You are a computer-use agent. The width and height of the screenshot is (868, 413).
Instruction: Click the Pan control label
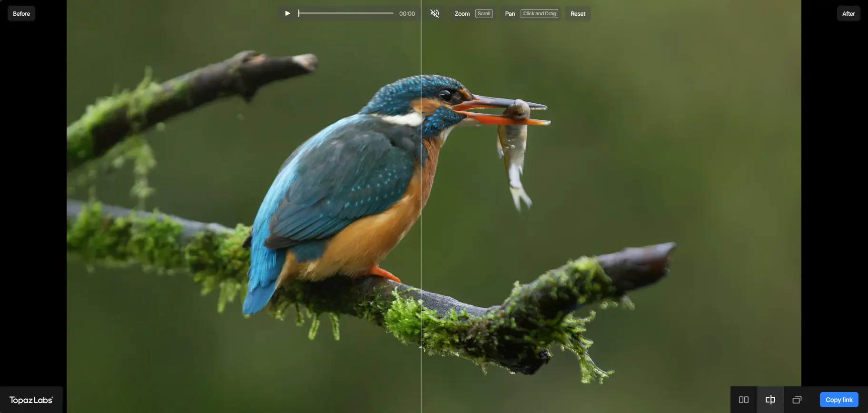[x=510, y=13]
